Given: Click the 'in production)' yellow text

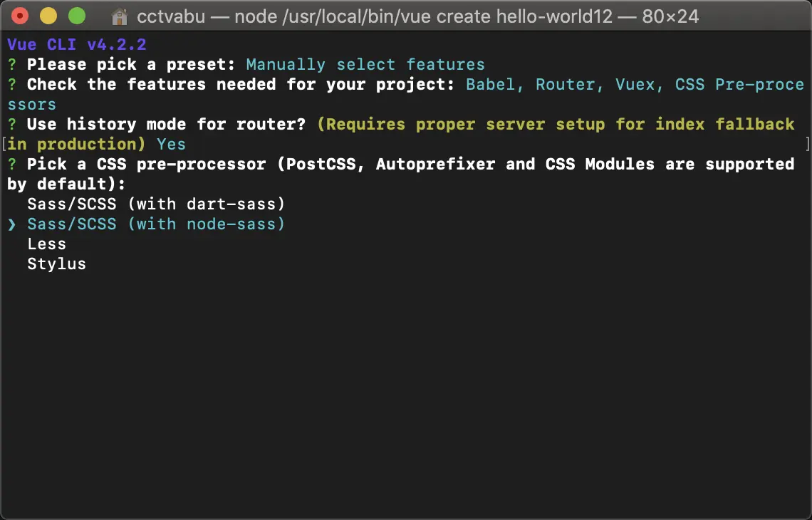Looking at the screenshot, I should pyautogui.click(x=77, y=144).
